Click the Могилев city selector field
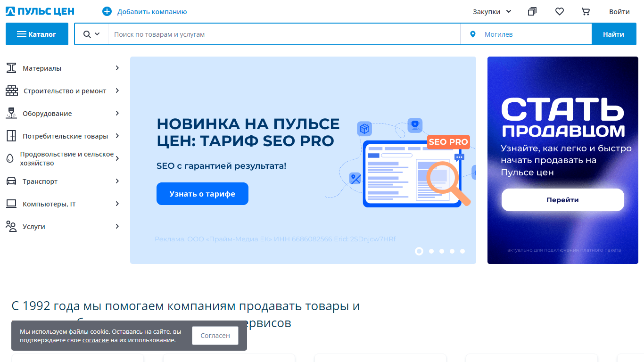Screen dimensions: 644x362 (526, 34)
